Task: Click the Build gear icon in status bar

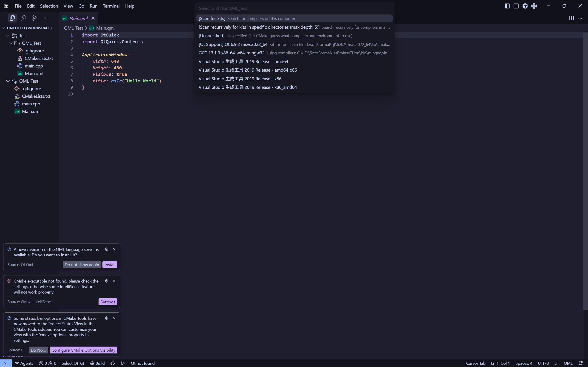Action: coord(92,363)
